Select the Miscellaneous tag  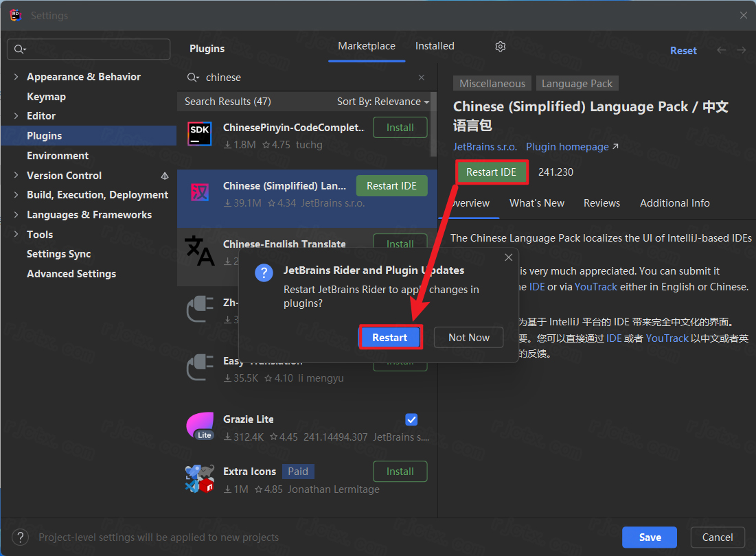click(492, 83)
